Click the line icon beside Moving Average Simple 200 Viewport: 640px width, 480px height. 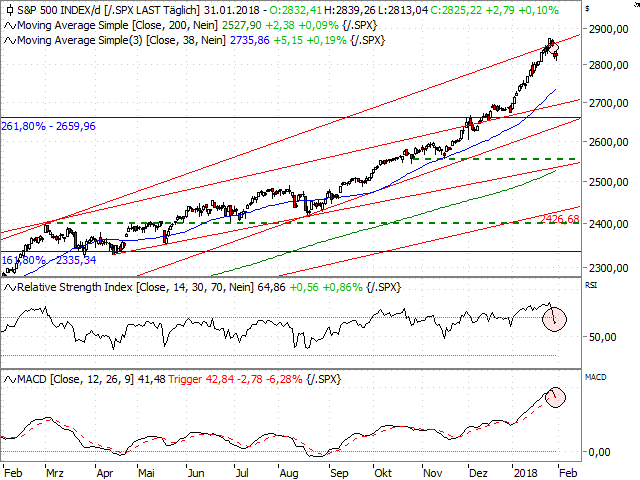10,26
